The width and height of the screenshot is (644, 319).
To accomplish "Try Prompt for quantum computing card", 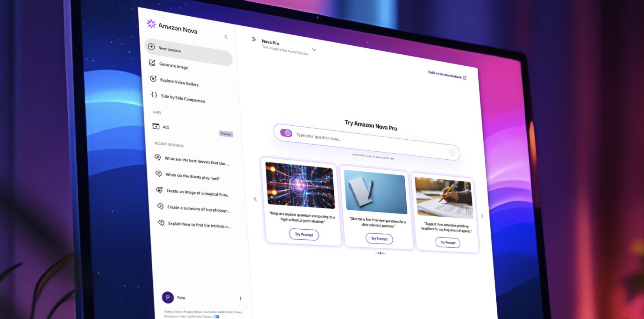I will coord(304,234).
